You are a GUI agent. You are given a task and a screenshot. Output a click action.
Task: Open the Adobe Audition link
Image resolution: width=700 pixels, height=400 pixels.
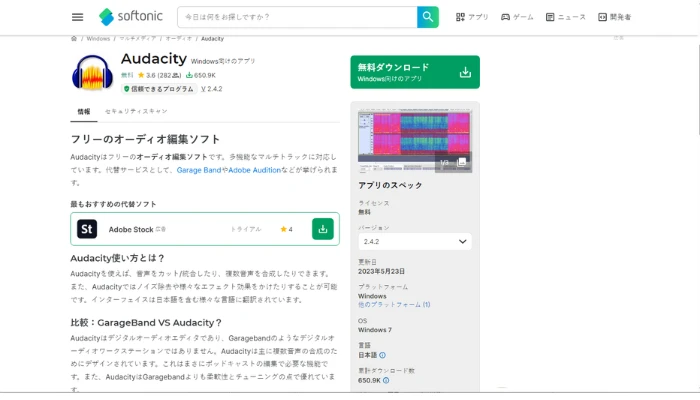(254, 170)
